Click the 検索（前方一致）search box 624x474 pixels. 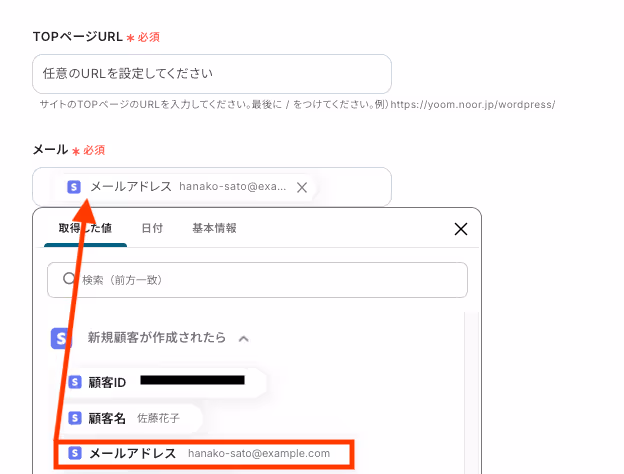(x=257, y=280)
